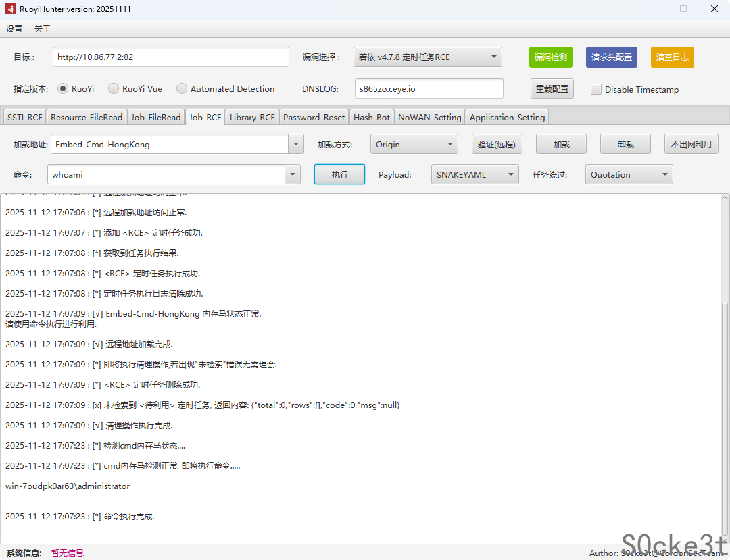Expand the 命令 combo box arrow
The width and height of the screenshot is (730, 560).
(x=293, y=174)
